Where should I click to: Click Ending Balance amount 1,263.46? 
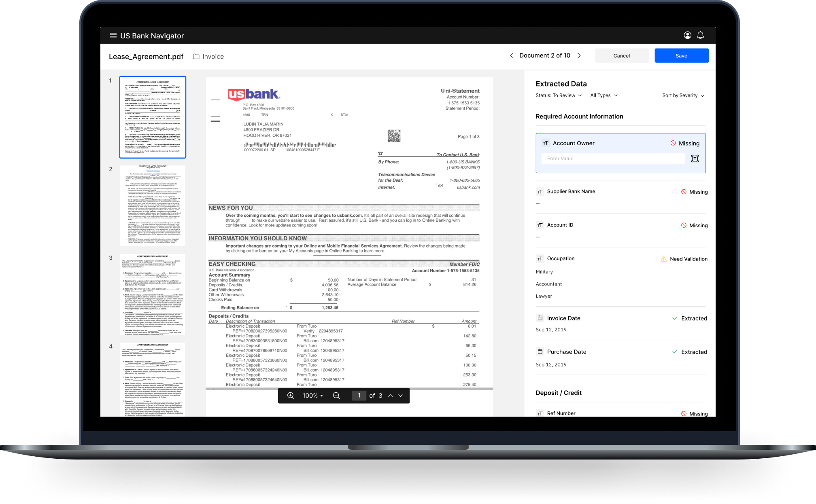point(330,308)
